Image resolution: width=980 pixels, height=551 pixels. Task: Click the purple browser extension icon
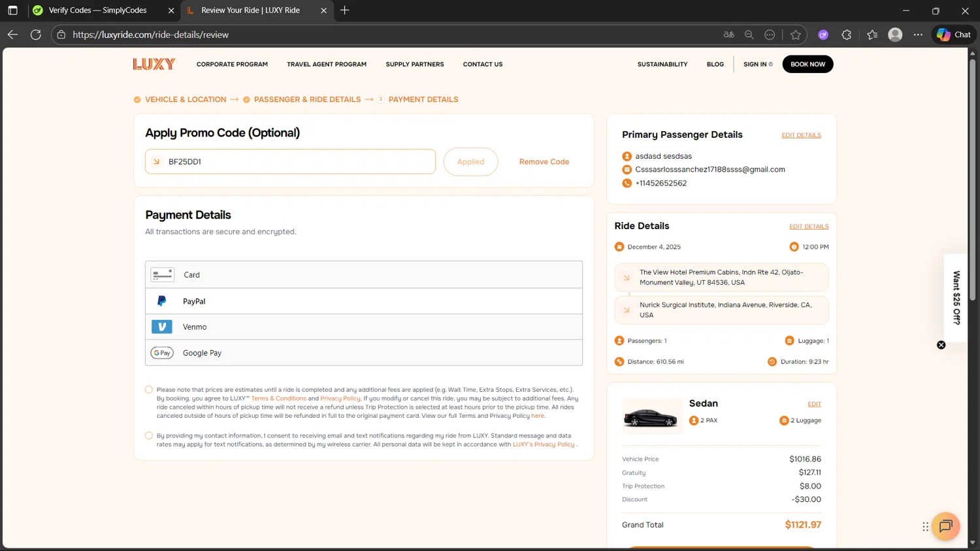[x=823, y=35]
